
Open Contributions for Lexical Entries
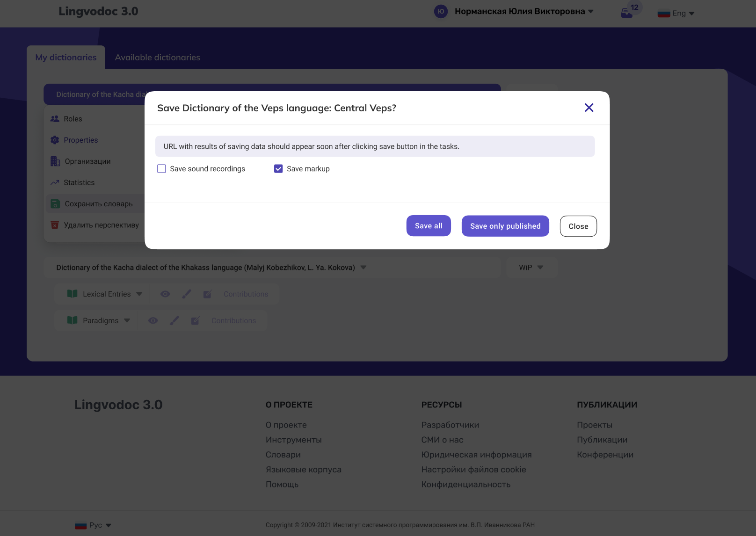click(246, 294)
